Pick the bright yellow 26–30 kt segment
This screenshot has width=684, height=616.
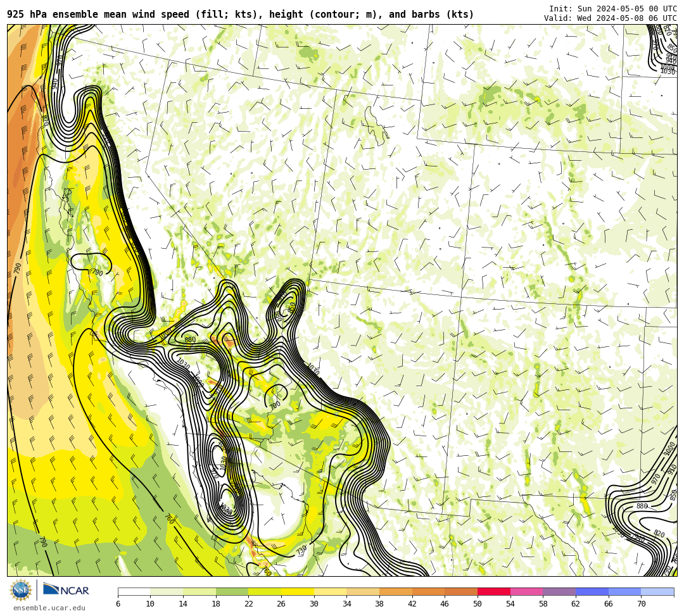[x=298, y=591]
